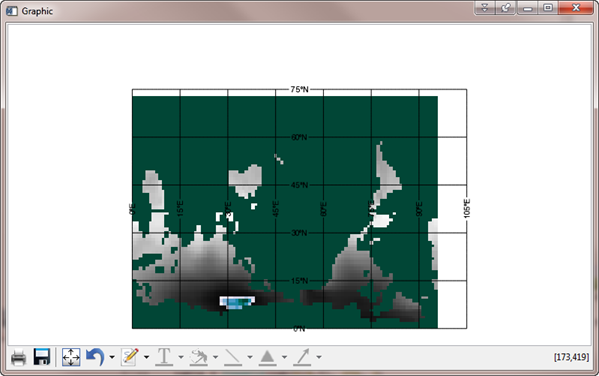Close the Graphic window
The height and width of the screenshot is (376, 599).
576,8
